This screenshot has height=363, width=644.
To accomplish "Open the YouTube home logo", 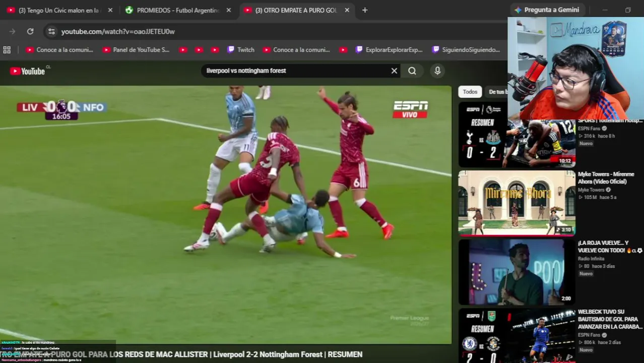I will (x=28, y=71).
